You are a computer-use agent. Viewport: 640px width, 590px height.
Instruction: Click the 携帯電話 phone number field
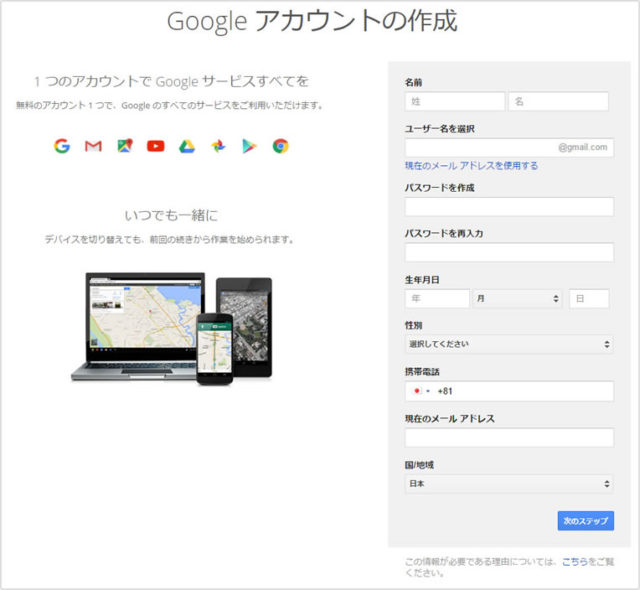coord(509,391)
